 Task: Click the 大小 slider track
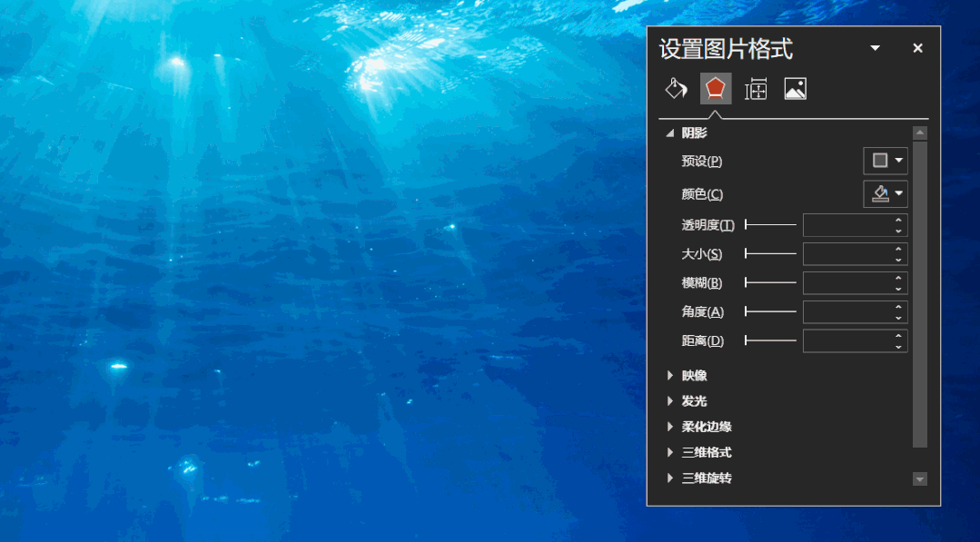tap(770, 253)
